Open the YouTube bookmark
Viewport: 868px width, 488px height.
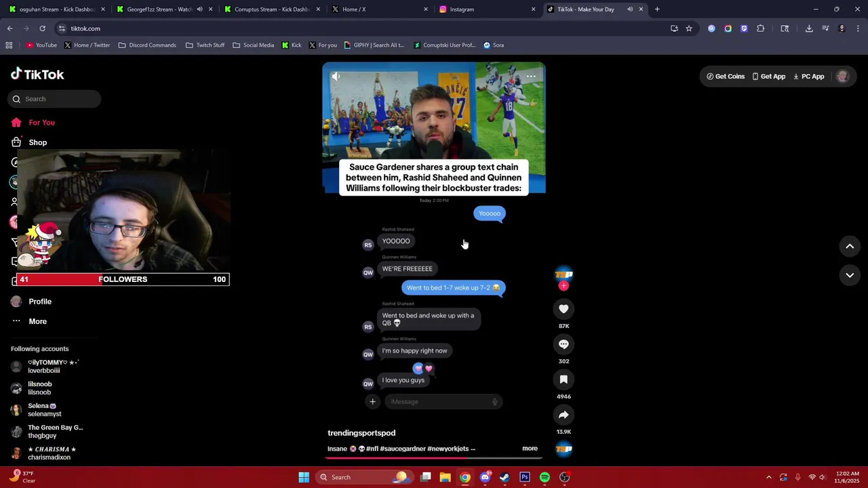tap(41, 45)
